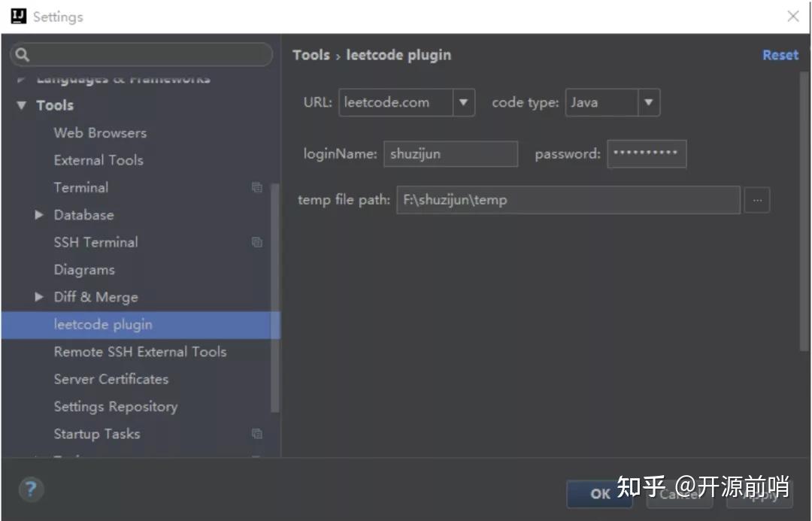Expand the Database tree node
812x521 pixels.
(39, 214)
